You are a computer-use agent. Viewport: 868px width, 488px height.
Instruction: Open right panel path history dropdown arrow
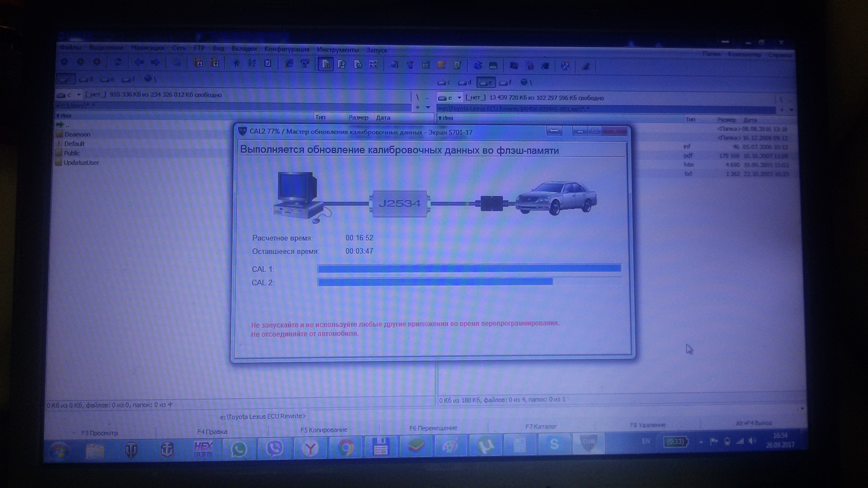791,110
